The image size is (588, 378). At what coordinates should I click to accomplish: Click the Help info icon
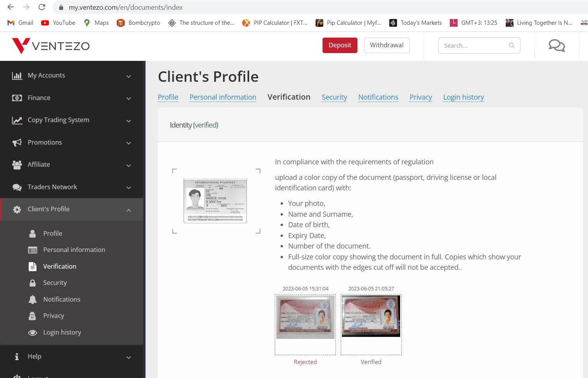pyautogui.click(x=17, y=357)
